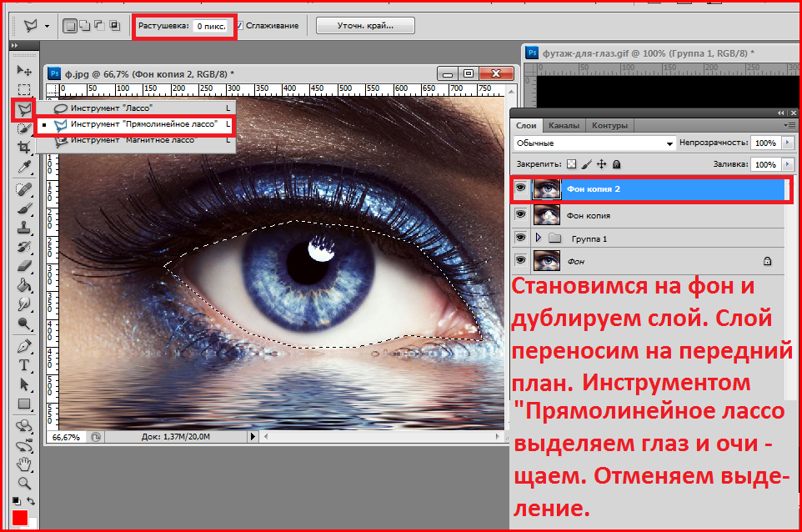This screenshot has height=532, width=802.
Task: Choose Инструмент "Магнитное лассо"
Action: click(x=136, y=141)
